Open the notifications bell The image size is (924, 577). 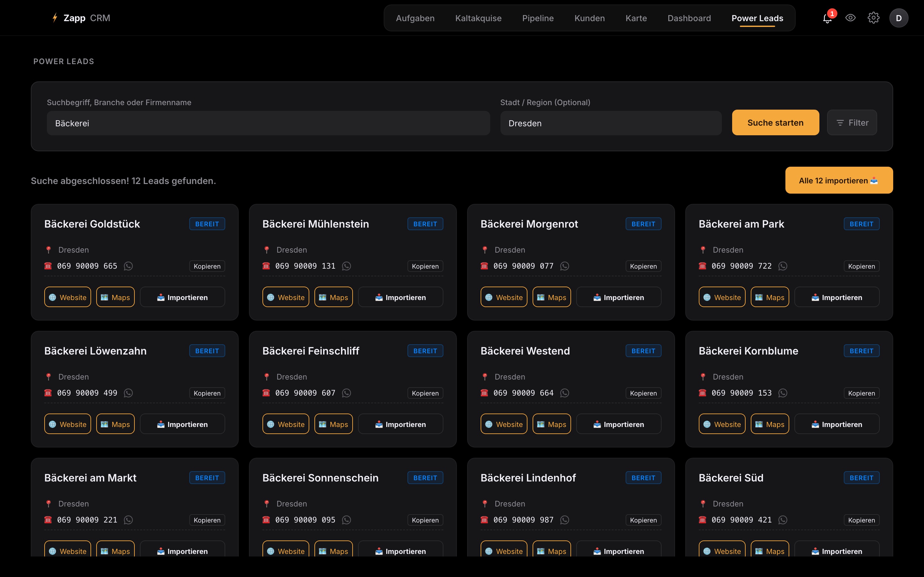click(x=827, y=18)
